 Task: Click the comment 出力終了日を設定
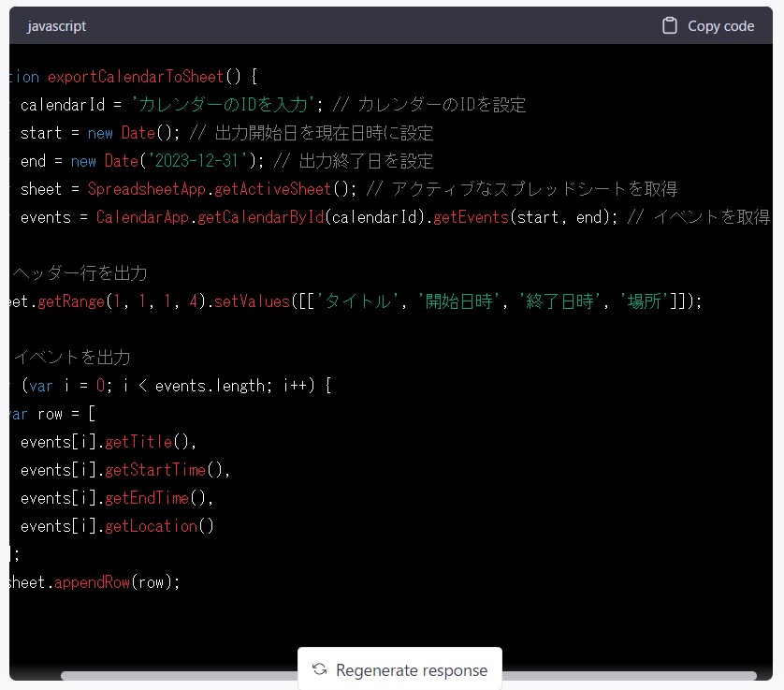pyautogui.click(x=353, y=161)
